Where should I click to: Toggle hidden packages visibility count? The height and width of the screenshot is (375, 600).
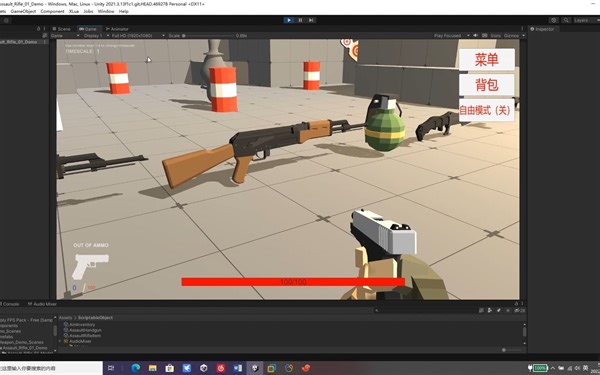pos(520,310)
